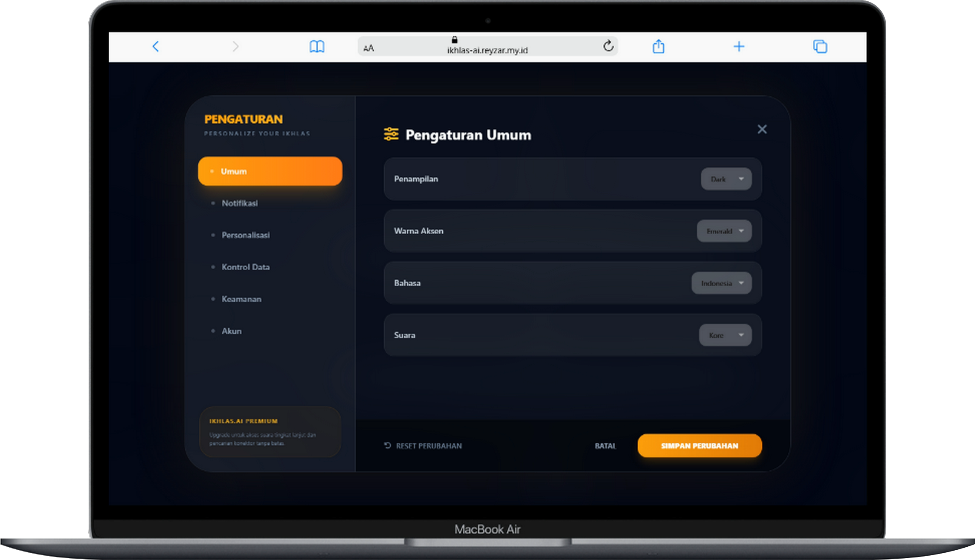Open the Bahasa Indonesia dropdown
Image resolution: width=975 pixels, height=560 pixels.
coord(721,283)
